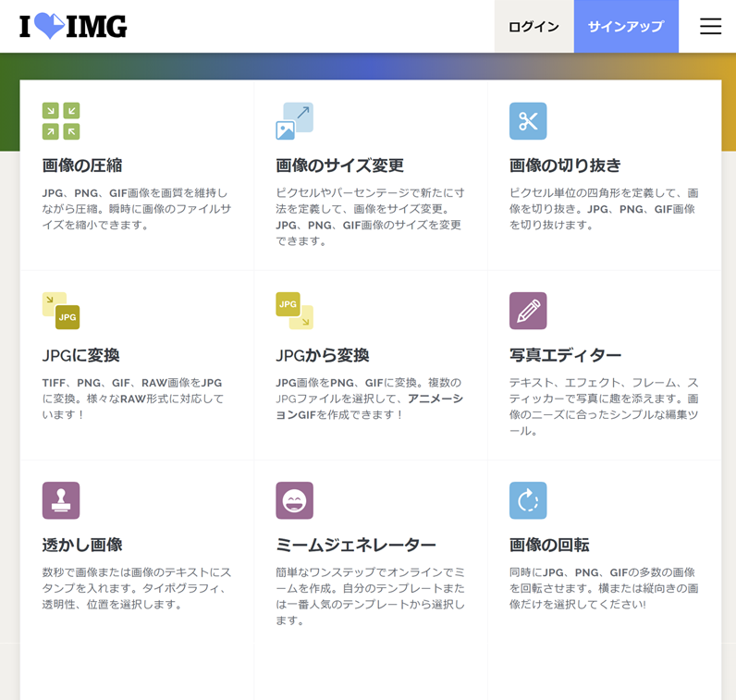Image resolution: width=736 pixels, height=700 pixels.
Task: Click the photo editor pencil icon
Action: [528, 311]
